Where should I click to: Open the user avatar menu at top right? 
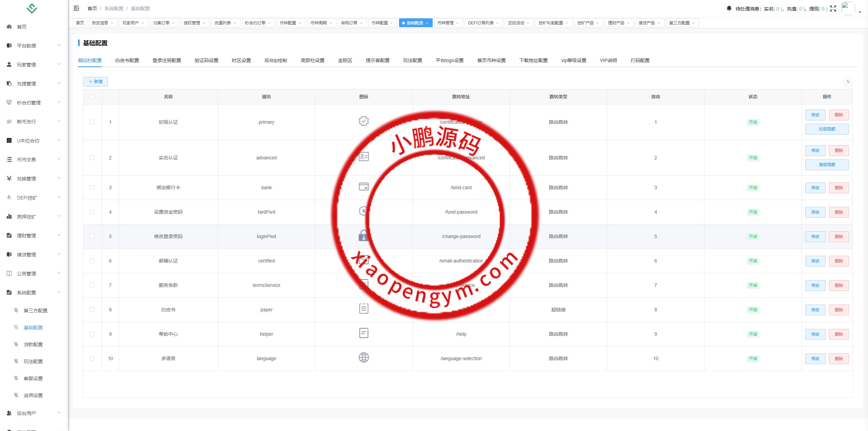tap(850, 9)
